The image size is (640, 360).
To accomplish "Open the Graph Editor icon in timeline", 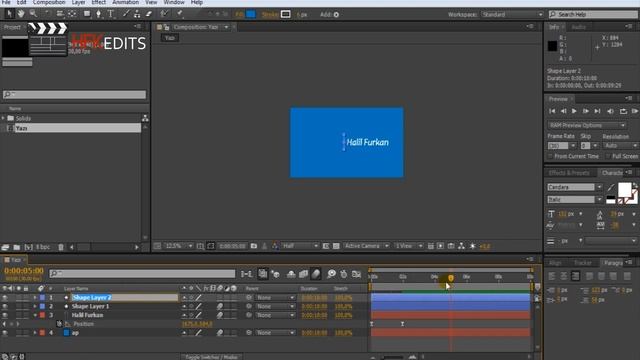I will (356, 274).
